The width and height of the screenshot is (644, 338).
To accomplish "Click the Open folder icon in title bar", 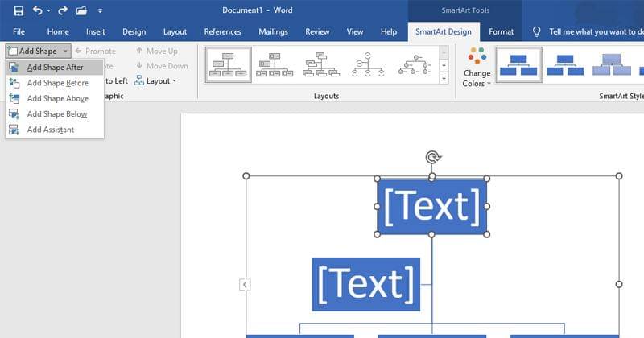I will pos(81,11).
